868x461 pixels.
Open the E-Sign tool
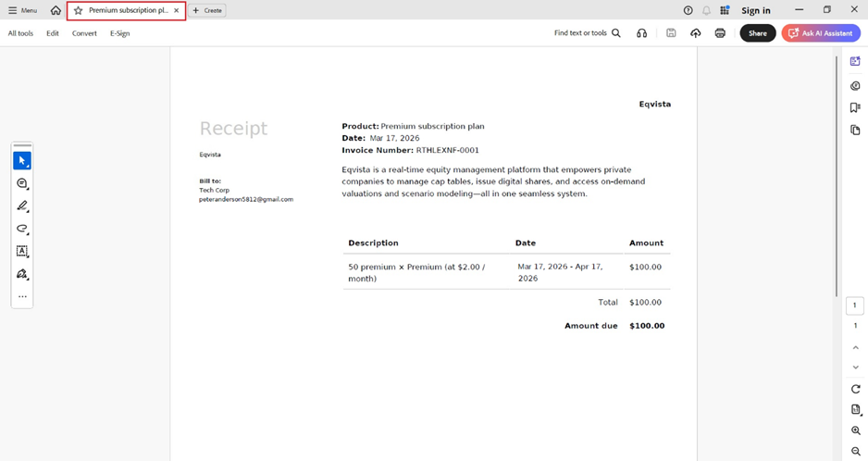119,33
